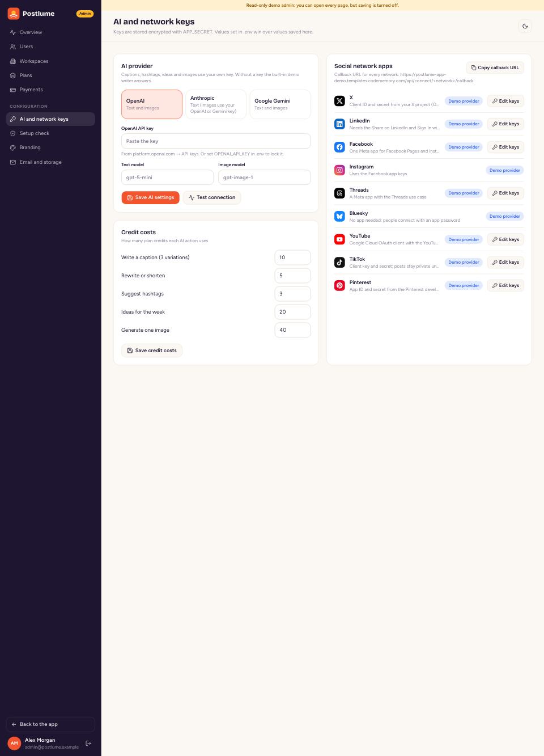Click the Threads logo icon
The width and height of the screenshot is (544, 756).
[x=339, y=193]
